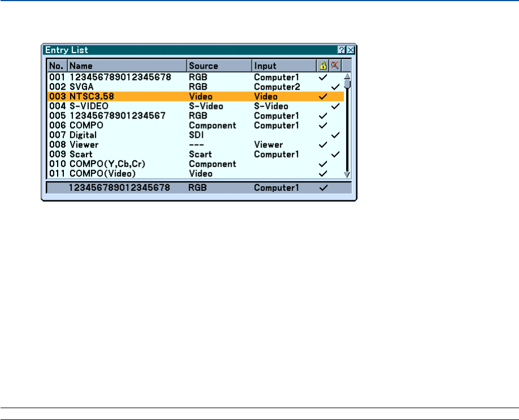519x420 pixels.
Task: Click the scrollbar thumb
Action: point(347,84)
